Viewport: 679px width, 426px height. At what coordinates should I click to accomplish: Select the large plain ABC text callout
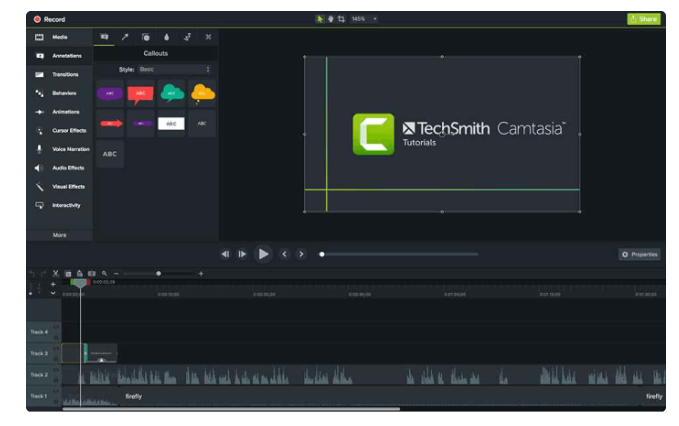coord(110,154)
